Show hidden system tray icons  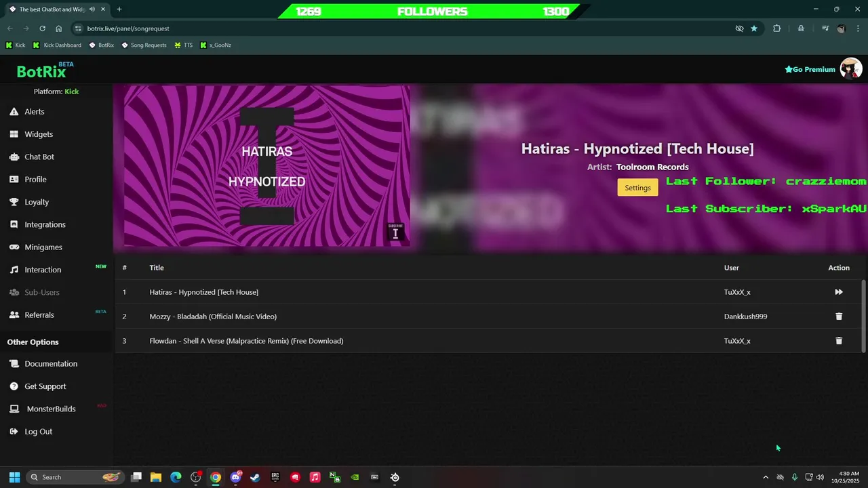[766, 477]
